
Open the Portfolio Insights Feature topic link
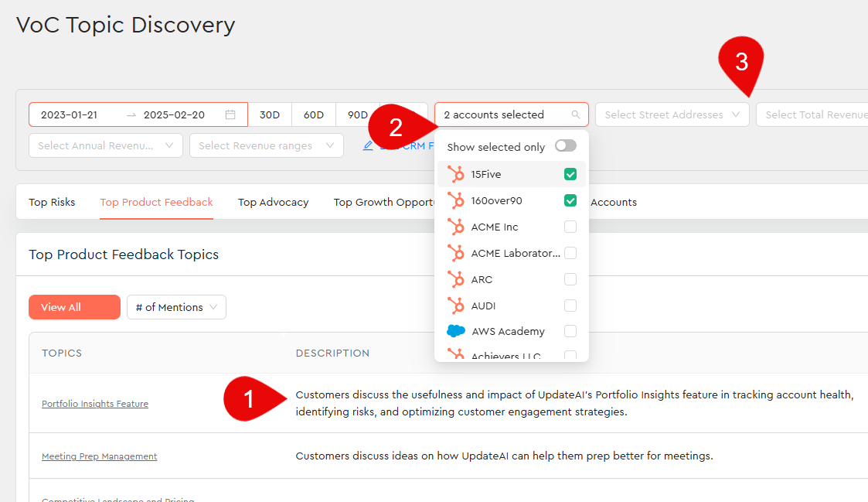point(95,403)
